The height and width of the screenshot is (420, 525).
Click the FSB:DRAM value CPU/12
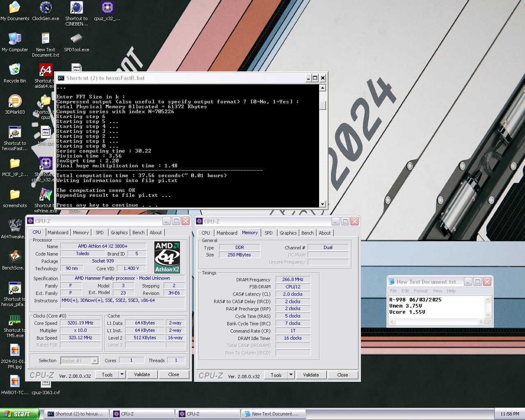pos(293,287)
